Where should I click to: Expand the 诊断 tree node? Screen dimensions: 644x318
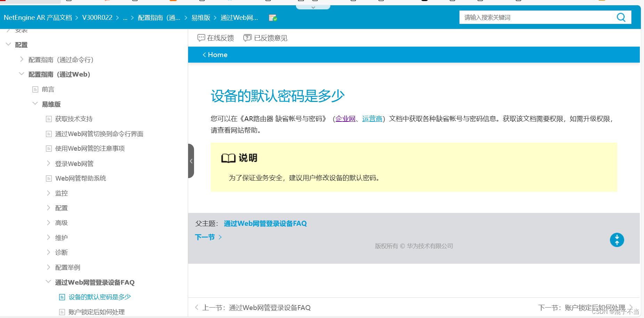point(49,252)
